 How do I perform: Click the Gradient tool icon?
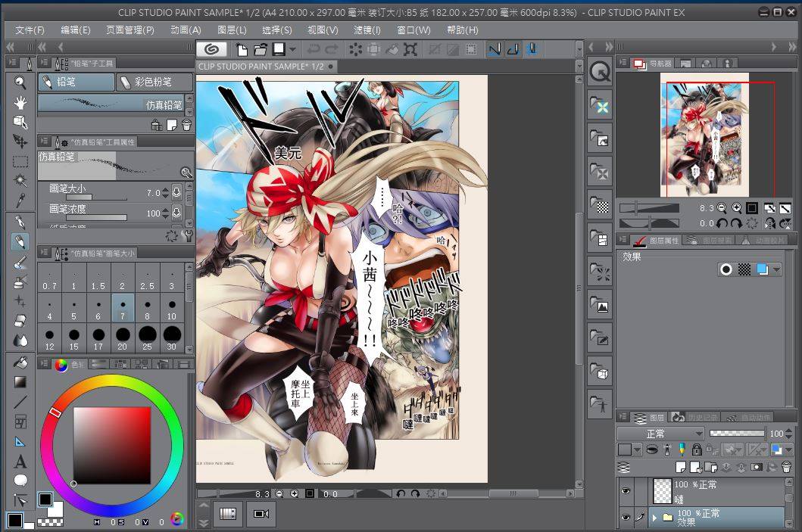click(x=20, y=382)
